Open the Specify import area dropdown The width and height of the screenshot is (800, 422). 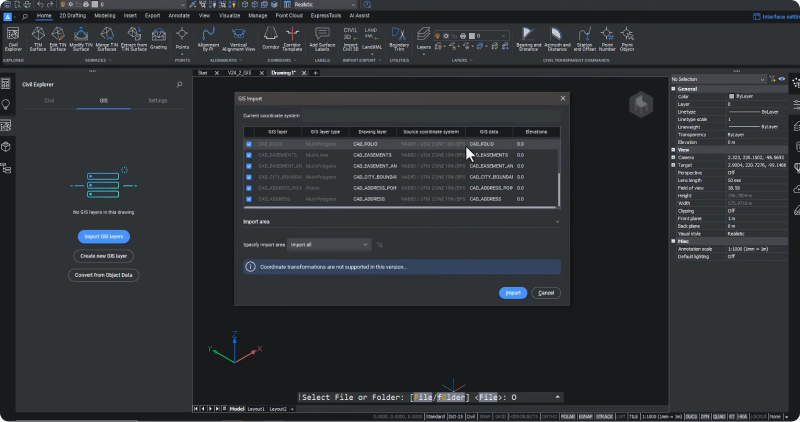point(330,244)
